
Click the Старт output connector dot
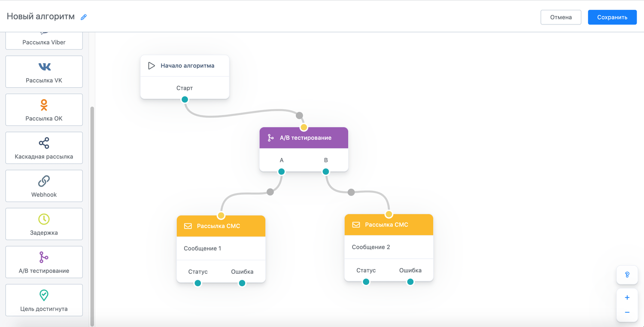pyautogui.click(x=185, y=99)
